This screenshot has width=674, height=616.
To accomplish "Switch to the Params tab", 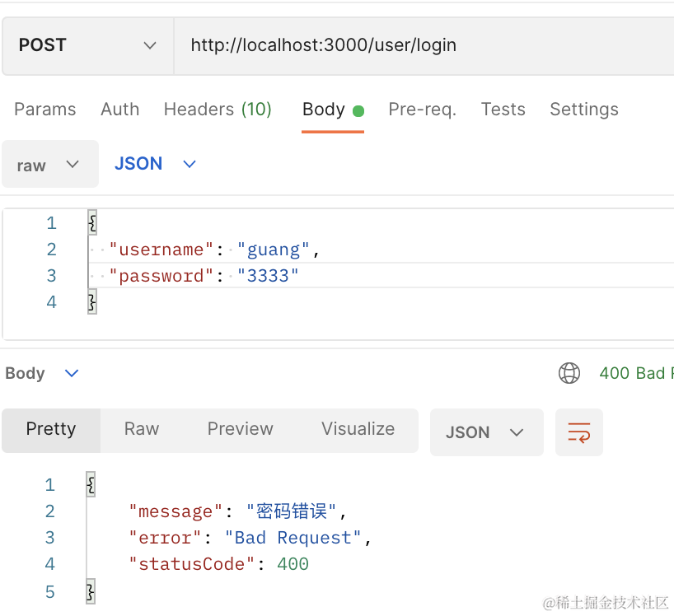I will pos(45,110).
